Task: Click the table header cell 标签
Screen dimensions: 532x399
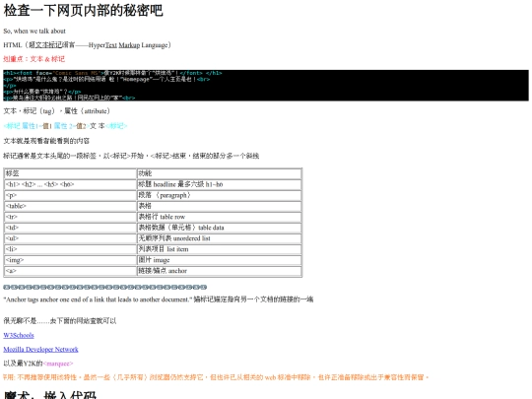Action: tap(70, 173)
